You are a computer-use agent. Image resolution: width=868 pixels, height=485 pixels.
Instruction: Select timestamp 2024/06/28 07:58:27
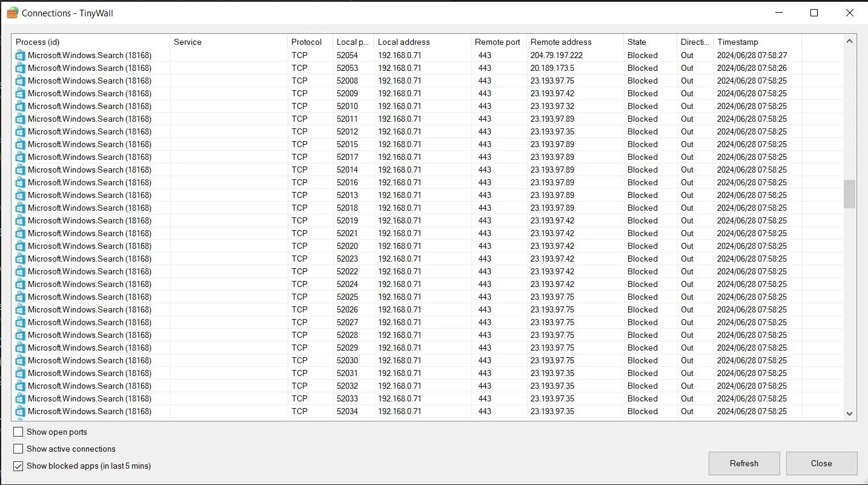click(x=752, y=55)
